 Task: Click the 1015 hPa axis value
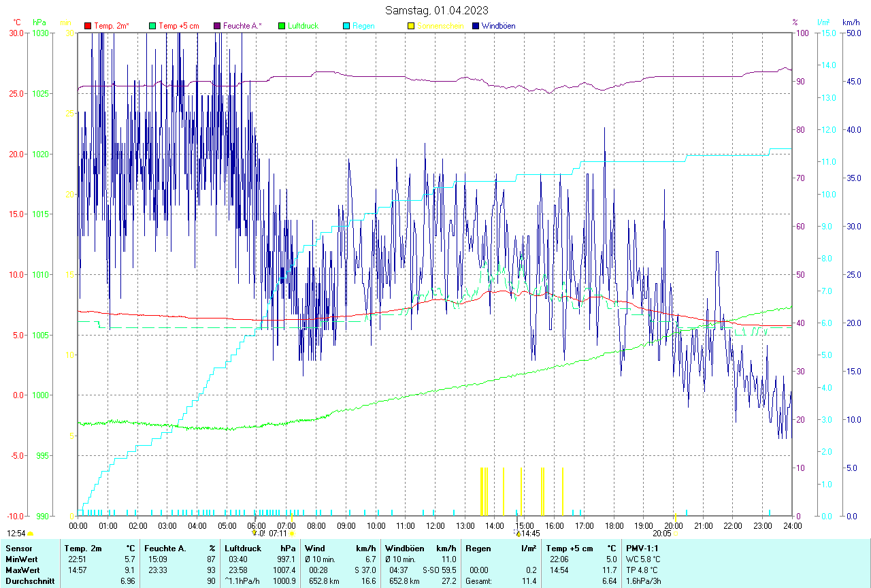click(x=39, y=214)
